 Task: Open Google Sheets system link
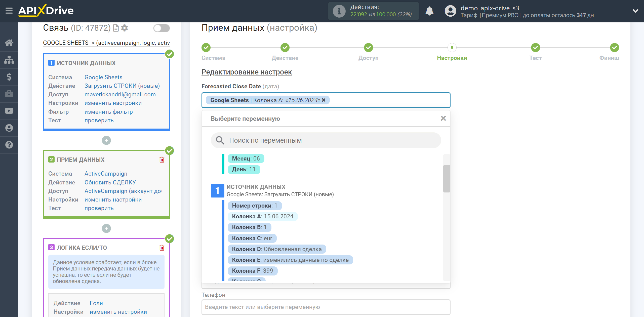point(103,77)
